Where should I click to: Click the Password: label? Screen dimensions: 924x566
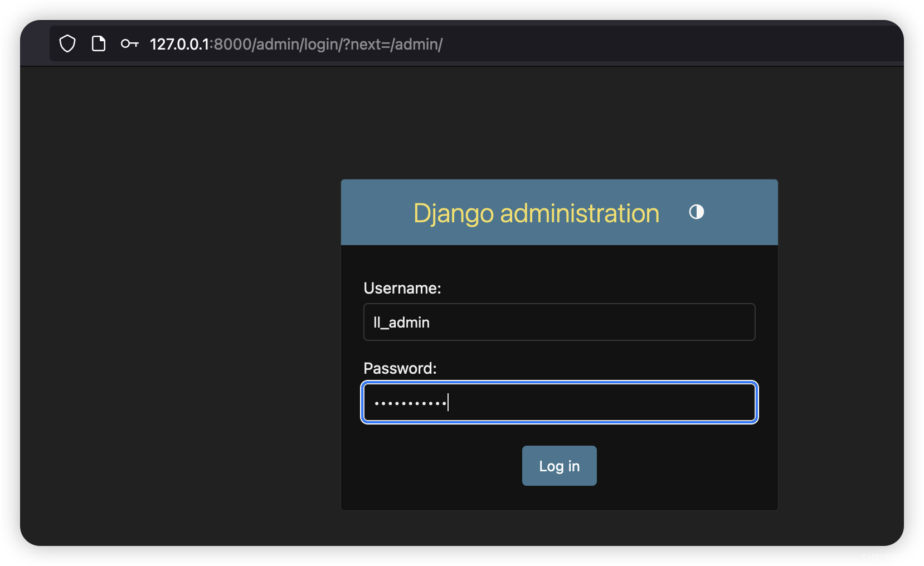(x=400, y=368)
